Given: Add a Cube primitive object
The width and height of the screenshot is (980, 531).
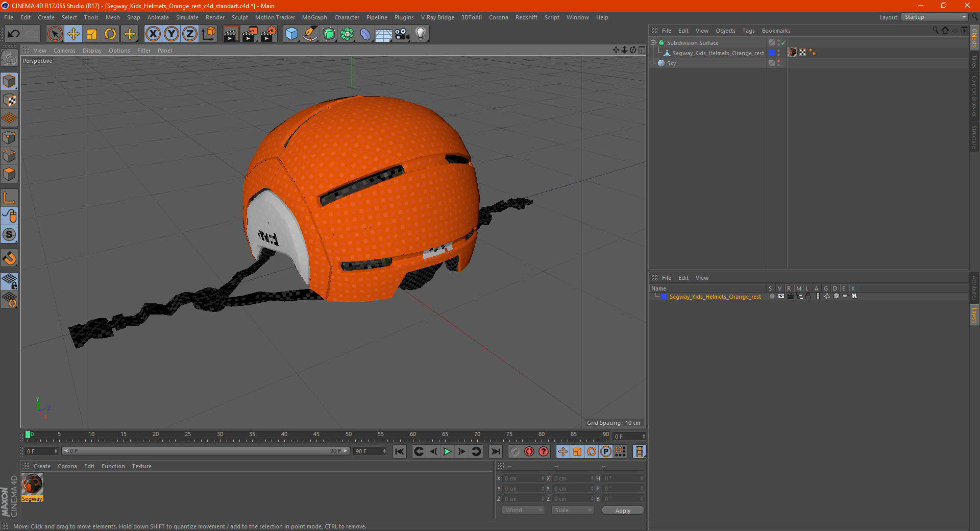Looking at the screenshot, I should click(292, 34).
